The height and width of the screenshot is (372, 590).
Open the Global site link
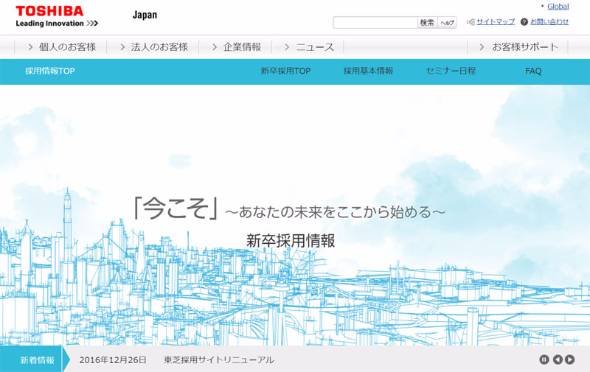click(x=558, y=6)
